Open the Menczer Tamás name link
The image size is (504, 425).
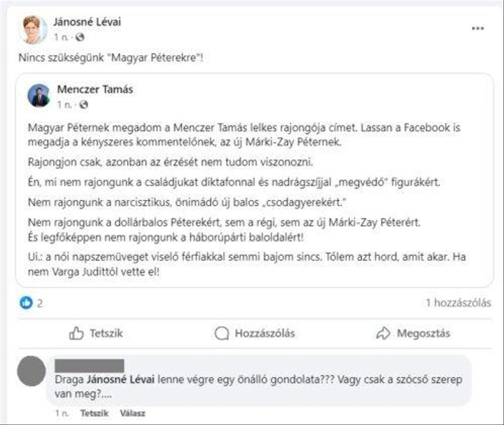[x=95, y=89]
